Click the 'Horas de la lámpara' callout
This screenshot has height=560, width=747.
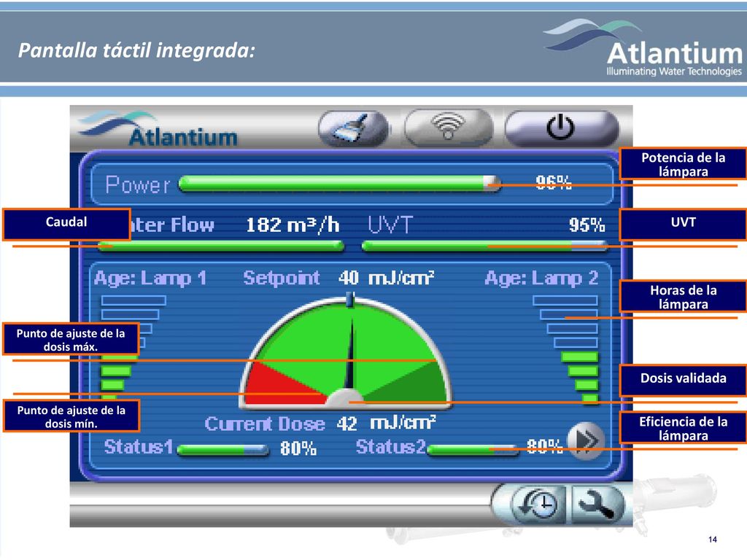tap(683, 297)
